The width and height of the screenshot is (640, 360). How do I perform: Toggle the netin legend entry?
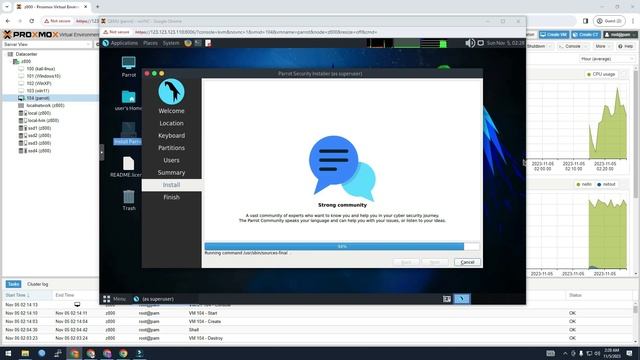coord(584,184)
